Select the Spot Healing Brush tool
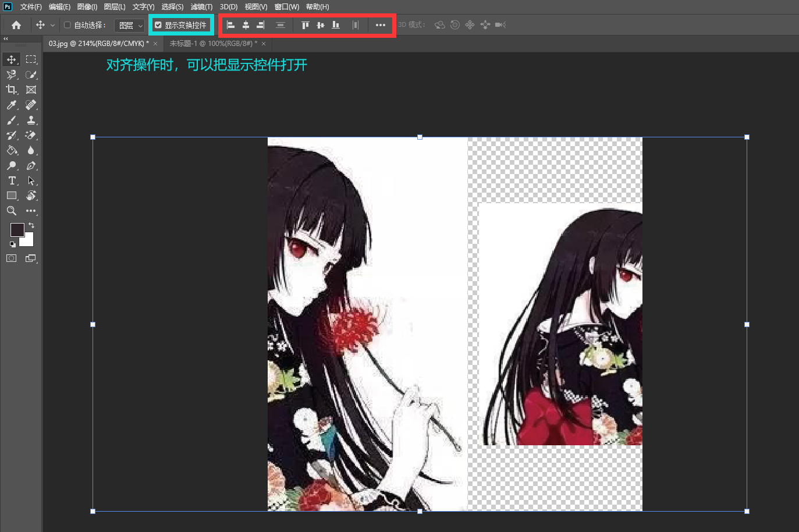Screen dimensions: 799x532 click(x=31, y=105)
